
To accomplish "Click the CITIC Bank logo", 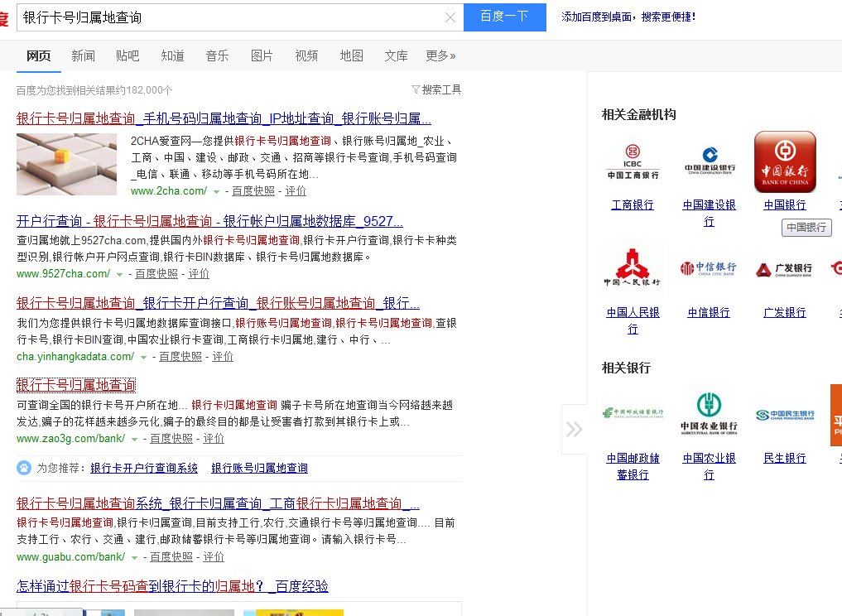I will pyautogui.click(x=709, y=268).
